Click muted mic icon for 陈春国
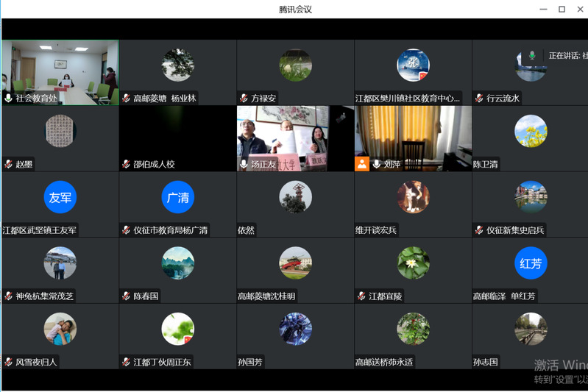588x392 pixels. point(127,296)
